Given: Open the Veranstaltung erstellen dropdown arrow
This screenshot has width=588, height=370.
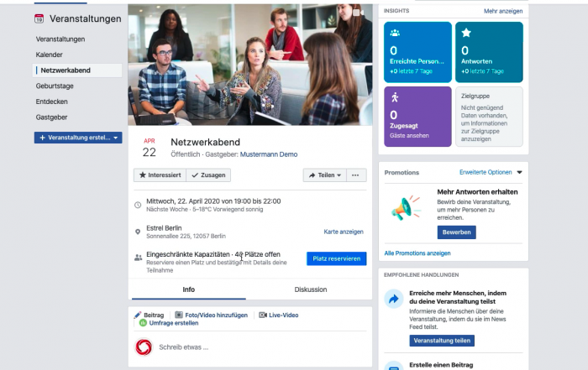Looking at the screenshot, I should (116, 138).
